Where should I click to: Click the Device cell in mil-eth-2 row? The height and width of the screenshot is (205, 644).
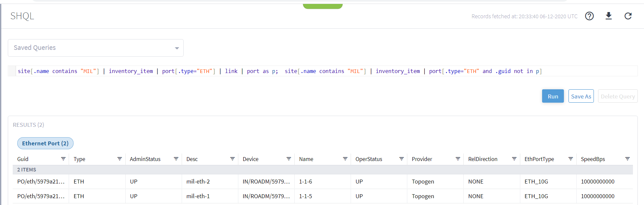click(x=266, y=182)
